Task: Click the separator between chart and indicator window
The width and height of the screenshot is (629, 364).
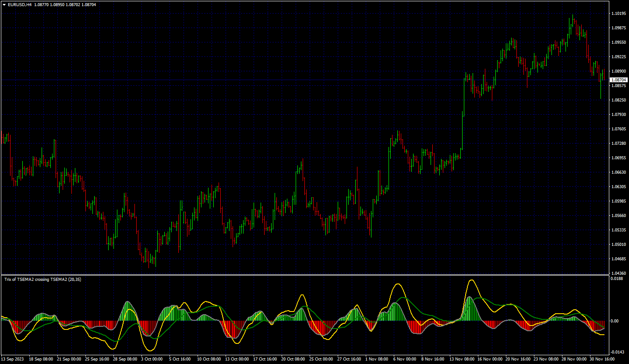Action: click(x=304, y=275)
